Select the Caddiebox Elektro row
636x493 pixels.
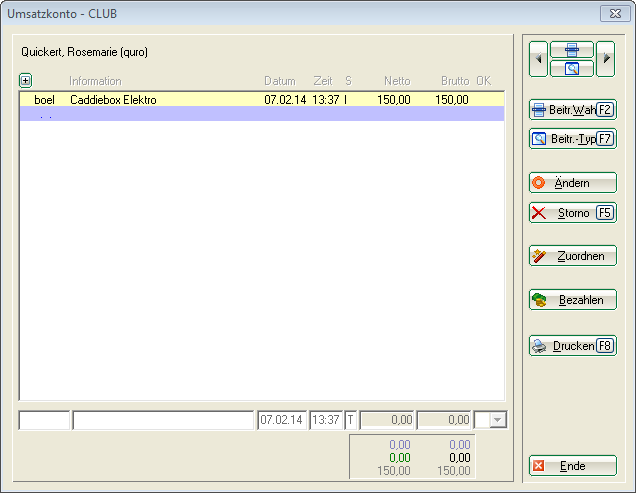pyautogui.click(x=262, y=99)
